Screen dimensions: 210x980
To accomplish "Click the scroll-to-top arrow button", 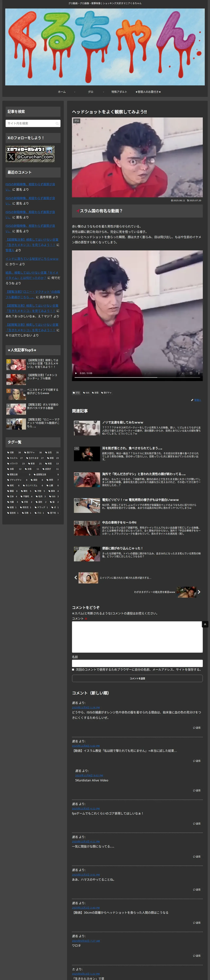I will click(x=205, y=624).
